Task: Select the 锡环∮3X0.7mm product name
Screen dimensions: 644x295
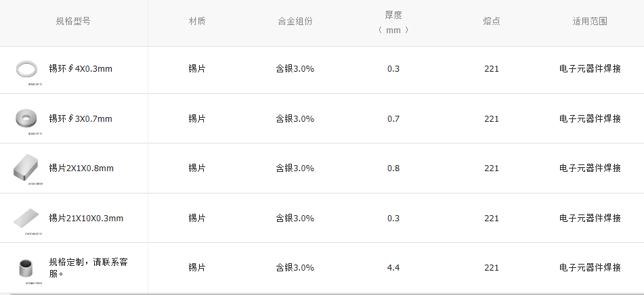Action: (x=81, y=119)
